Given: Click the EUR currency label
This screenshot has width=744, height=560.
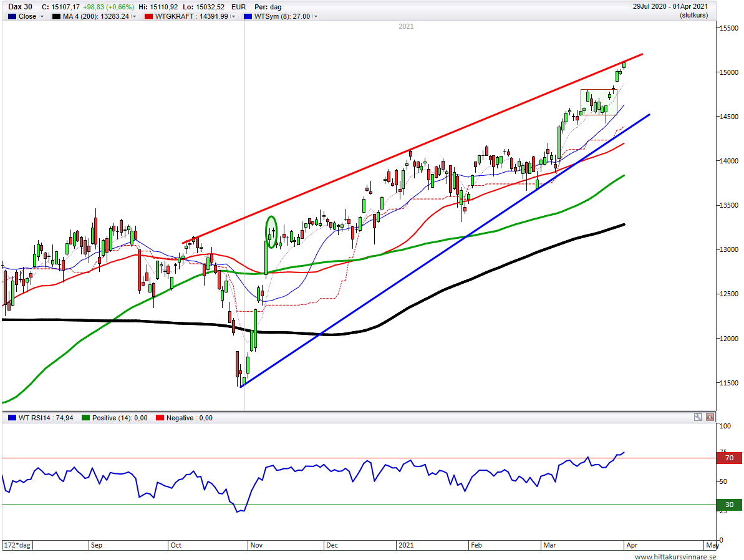Looking at the screenshot, I should [x=239, y=7].
